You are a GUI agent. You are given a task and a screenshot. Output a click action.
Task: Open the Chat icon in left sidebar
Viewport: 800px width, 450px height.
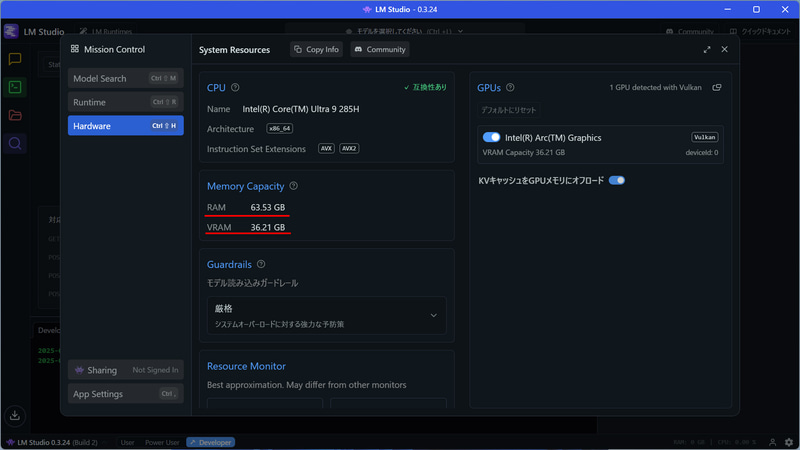15,59
